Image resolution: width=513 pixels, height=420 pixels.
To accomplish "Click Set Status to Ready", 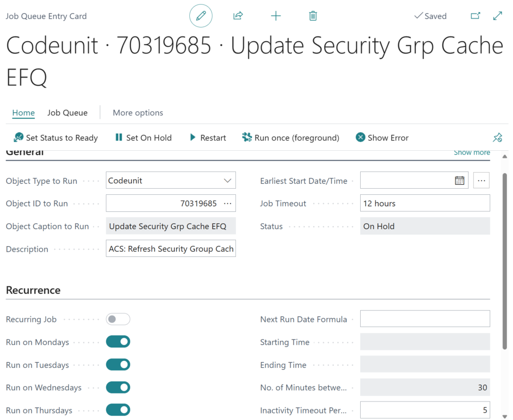I will (x=56, y=138).
